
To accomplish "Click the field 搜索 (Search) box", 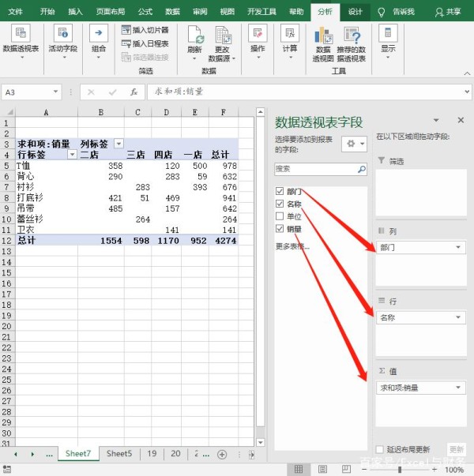I will [x=315, y=169].
